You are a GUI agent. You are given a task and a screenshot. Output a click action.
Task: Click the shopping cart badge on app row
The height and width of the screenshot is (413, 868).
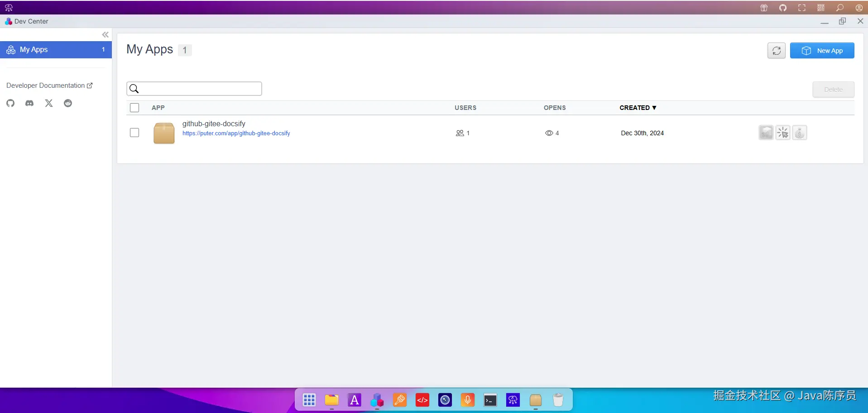click(x=766, y=133)
